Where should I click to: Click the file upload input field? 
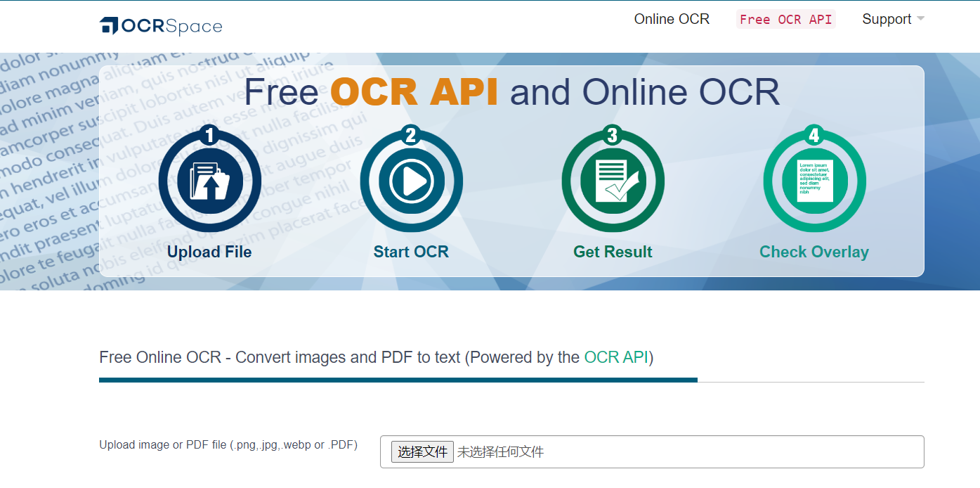tap(652, 452)
